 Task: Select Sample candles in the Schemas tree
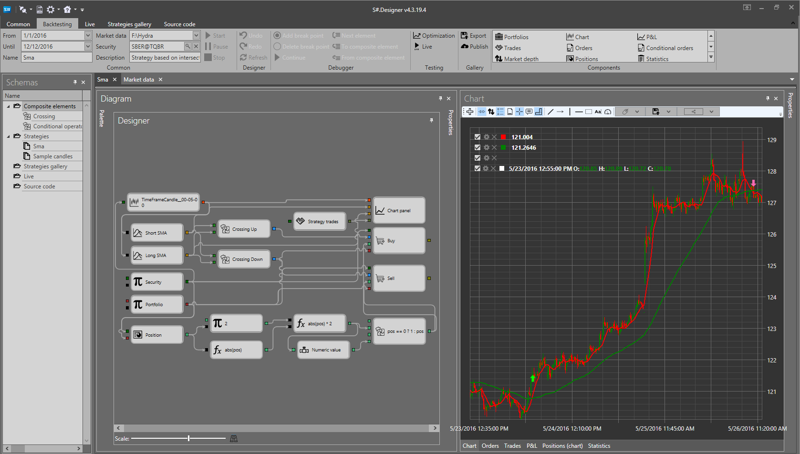click(x=50, y=156)
